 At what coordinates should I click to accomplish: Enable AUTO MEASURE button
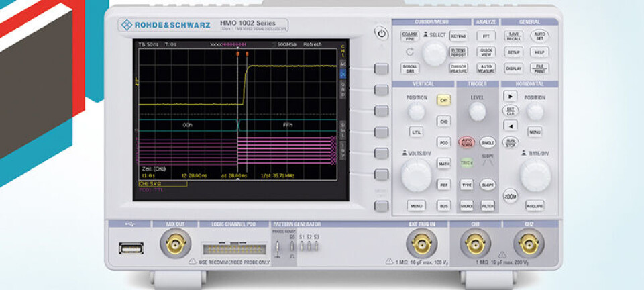pos(486,68)
